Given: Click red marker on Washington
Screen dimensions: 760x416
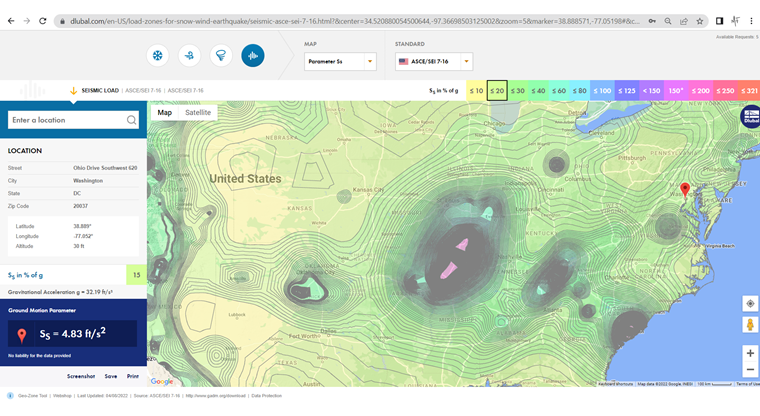Looking at the screenshot, I should pyautogui.click(x=685, y=190).
